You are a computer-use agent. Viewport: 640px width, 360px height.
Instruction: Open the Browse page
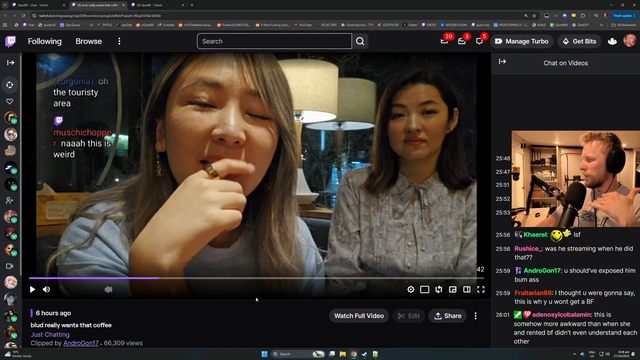(x=89, y=41)
